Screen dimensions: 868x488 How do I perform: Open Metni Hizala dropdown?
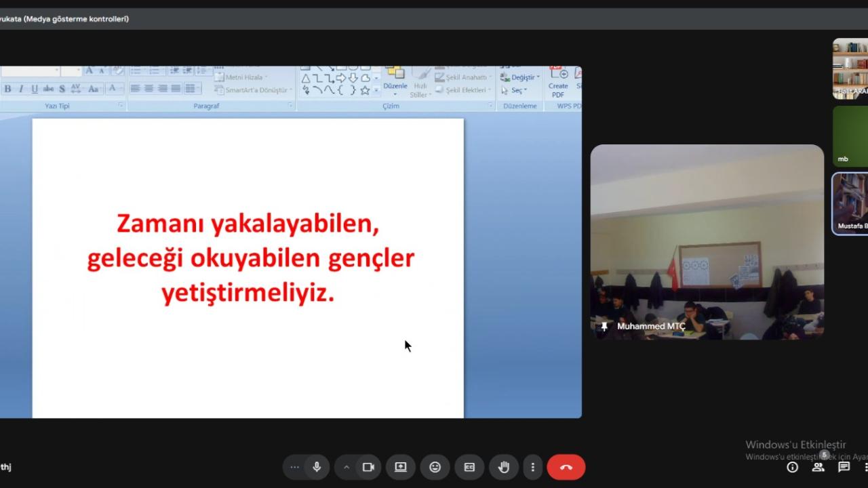(x=242, y=77)
